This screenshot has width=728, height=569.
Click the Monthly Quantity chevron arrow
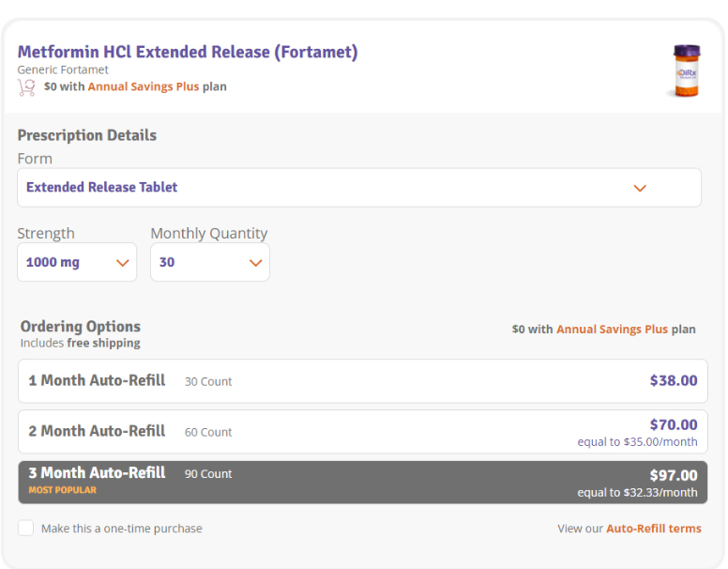click(255, 263)
